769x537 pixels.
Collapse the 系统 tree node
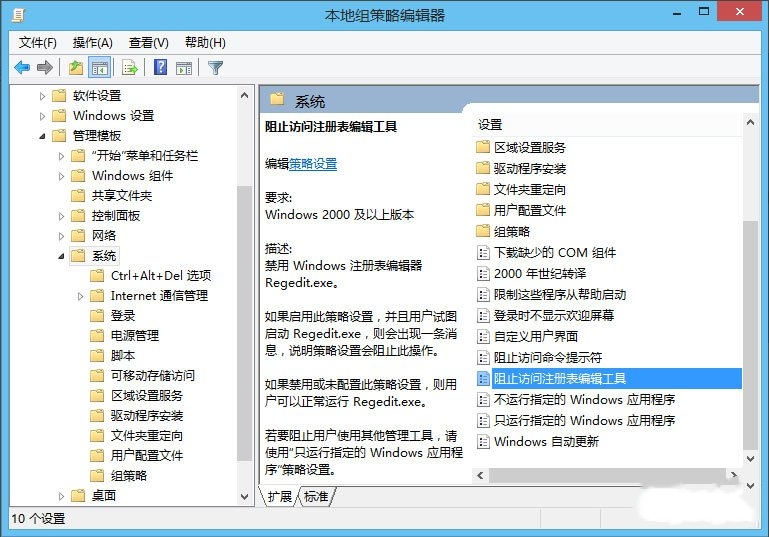61,256
